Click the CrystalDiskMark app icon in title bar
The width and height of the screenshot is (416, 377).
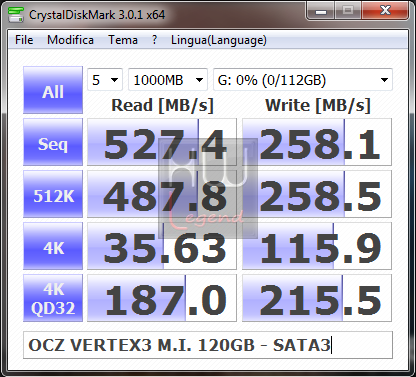[15, 15]
